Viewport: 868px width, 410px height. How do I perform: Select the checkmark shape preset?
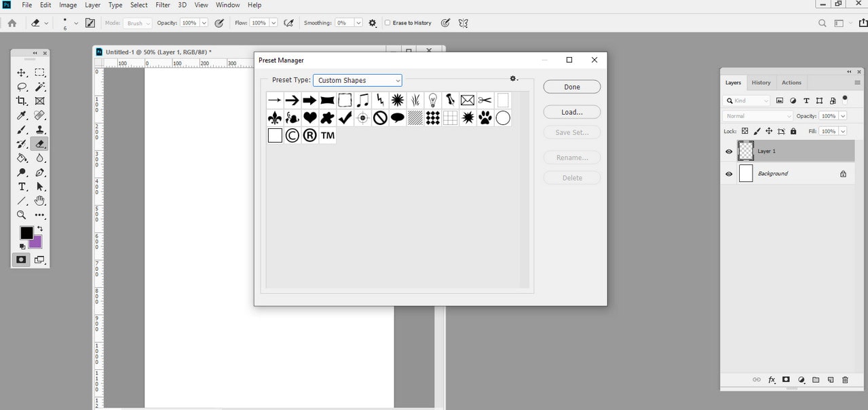(x=345, y=118)
